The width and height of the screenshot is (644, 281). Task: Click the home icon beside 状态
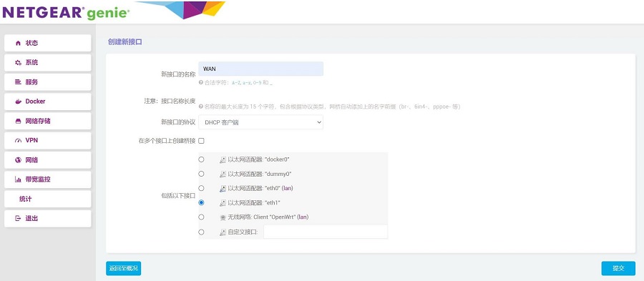(18, 43)
